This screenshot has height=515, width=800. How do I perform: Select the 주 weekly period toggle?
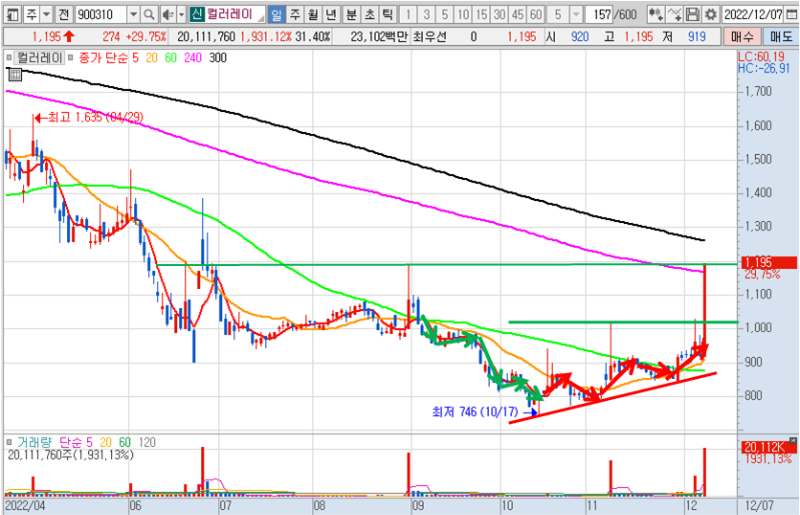295,15
